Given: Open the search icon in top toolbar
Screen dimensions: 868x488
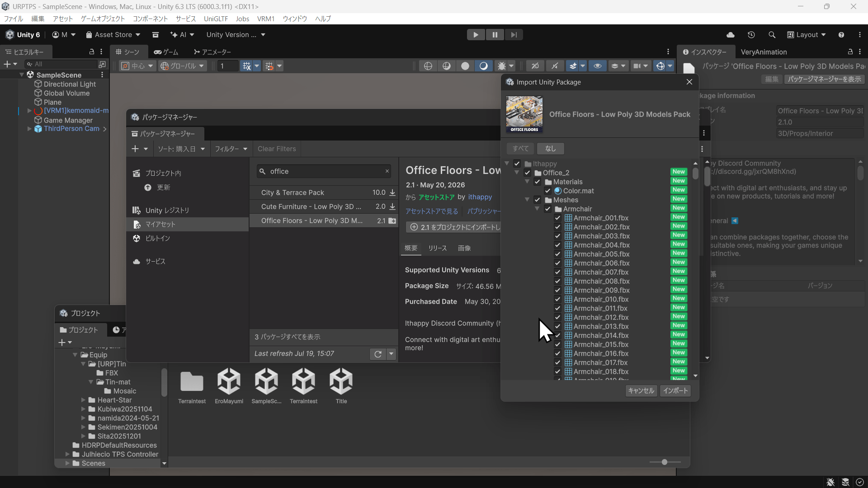Looking at the screenshot, I should pos(772,35).
